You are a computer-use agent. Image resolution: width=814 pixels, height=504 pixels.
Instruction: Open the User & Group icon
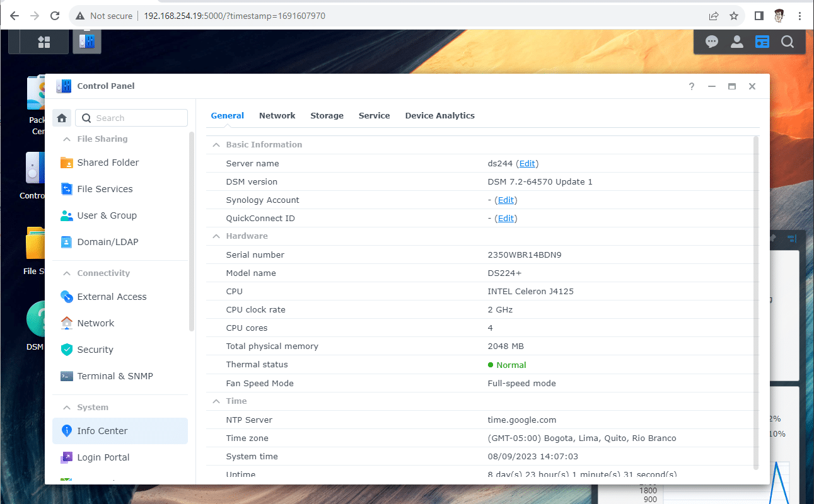(66, 215)
